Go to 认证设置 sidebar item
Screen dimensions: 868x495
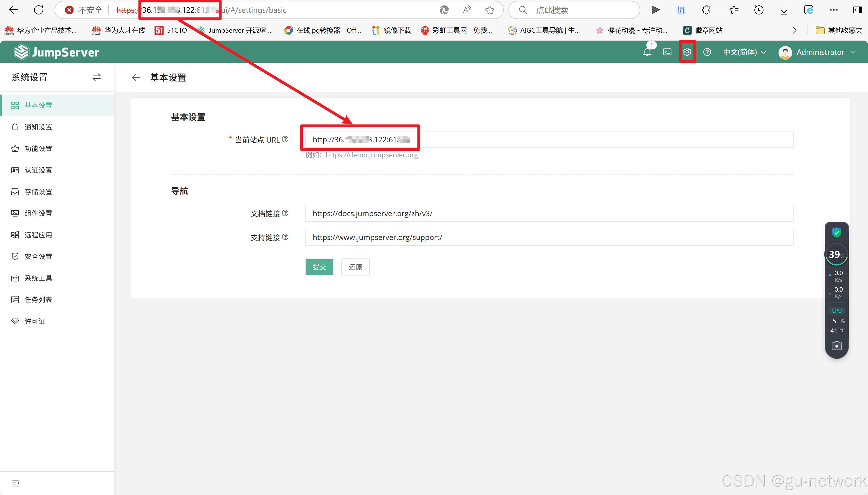[38, 170]
